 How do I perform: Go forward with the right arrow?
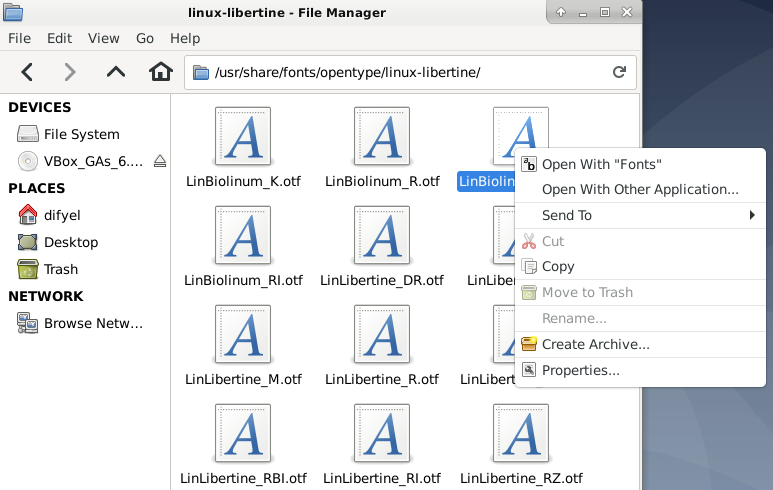click(x=70, y=72)
